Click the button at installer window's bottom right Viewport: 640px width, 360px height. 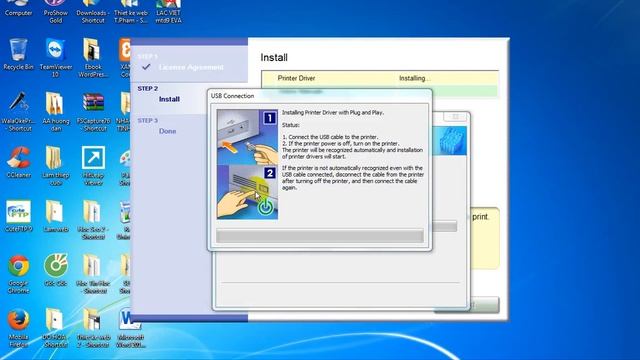484,304
